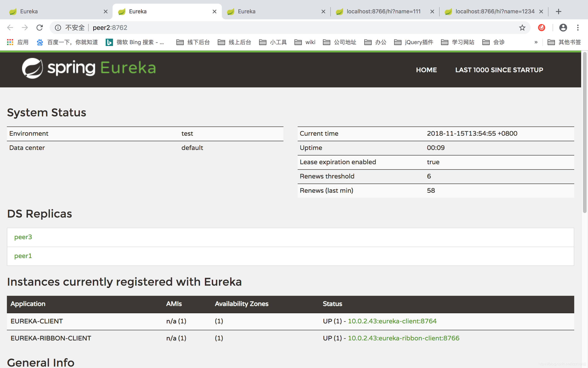Screen dimensions: 588x368
Task: Select the Environment value test
Action: pos(187,133)
